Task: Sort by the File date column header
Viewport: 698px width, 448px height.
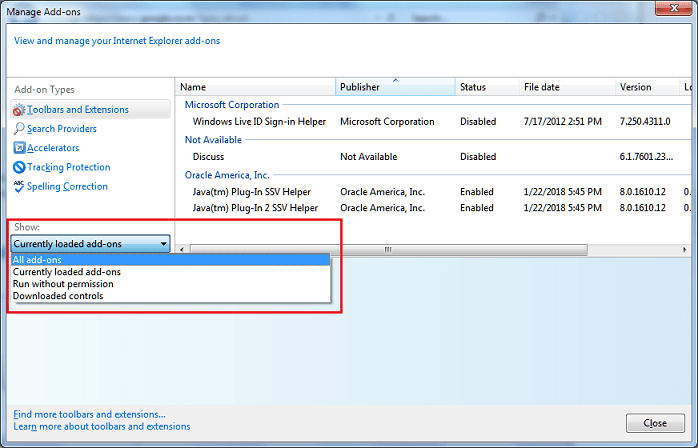Action: click(567, 87)
